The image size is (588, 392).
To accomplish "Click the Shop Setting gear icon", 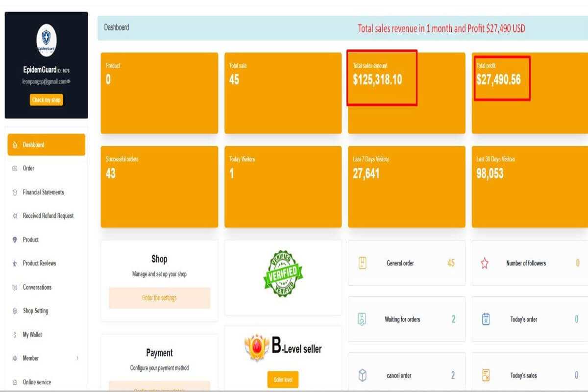I will pos(15,311).
